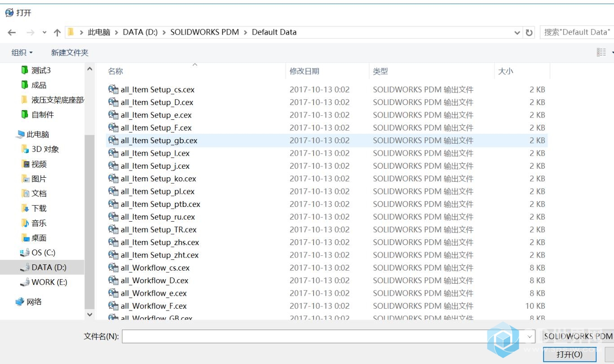Image resolution: width=614 pixels, height=364 pixels.
Task: Select 网络 in navigation pane
Action: 34,302
